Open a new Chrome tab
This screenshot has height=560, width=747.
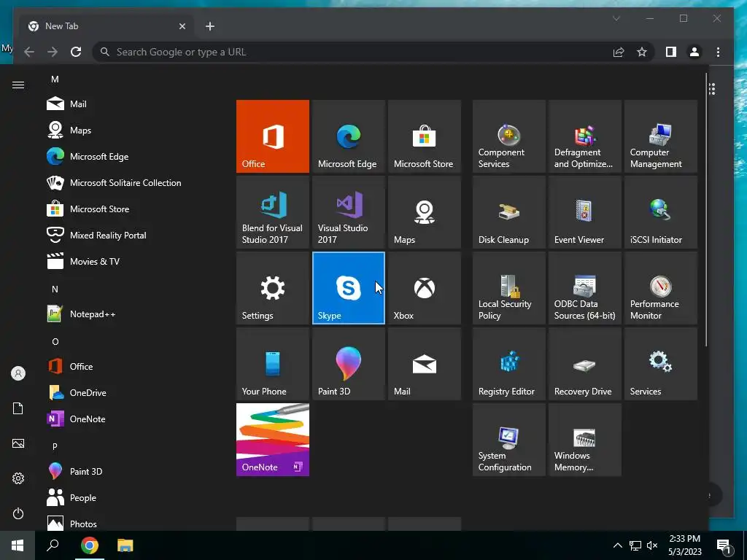210,26
